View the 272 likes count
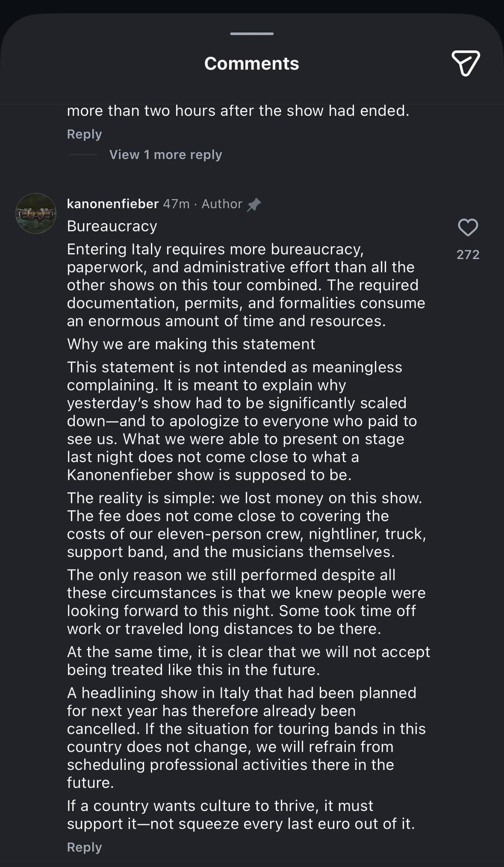The image size is (504, 867). coord(468,254)
